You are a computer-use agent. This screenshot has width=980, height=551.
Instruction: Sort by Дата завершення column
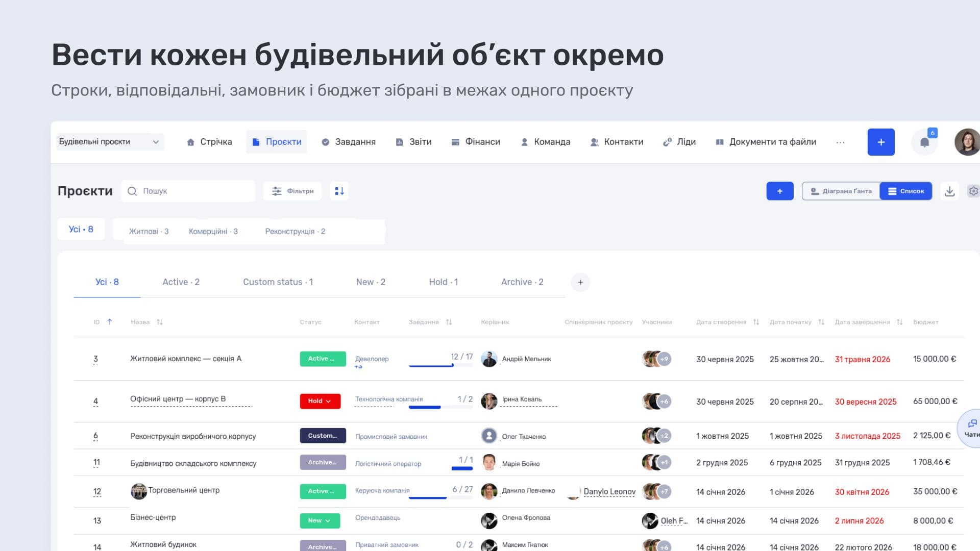[x=899, y=322]
